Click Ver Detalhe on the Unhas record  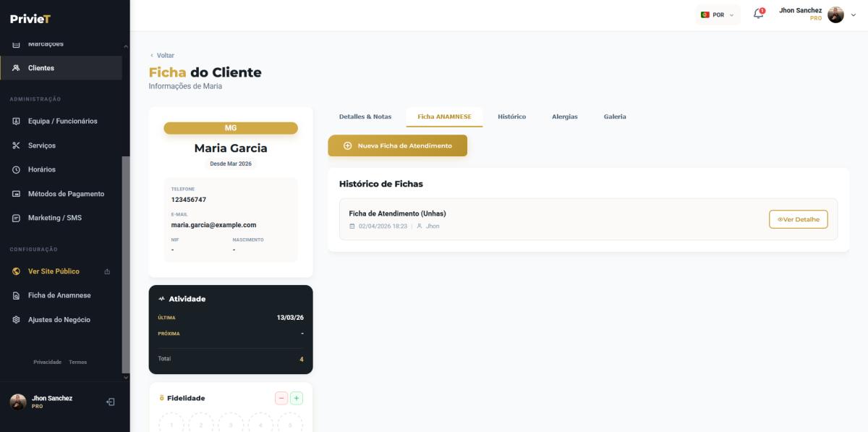(x=798, y=219)
